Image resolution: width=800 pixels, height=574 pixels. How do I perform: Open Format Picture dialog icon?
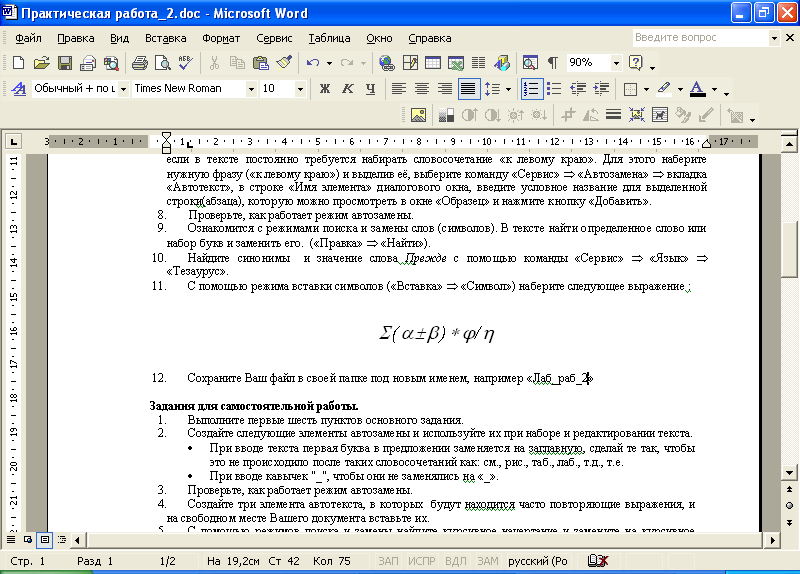[x=683, y=115]
